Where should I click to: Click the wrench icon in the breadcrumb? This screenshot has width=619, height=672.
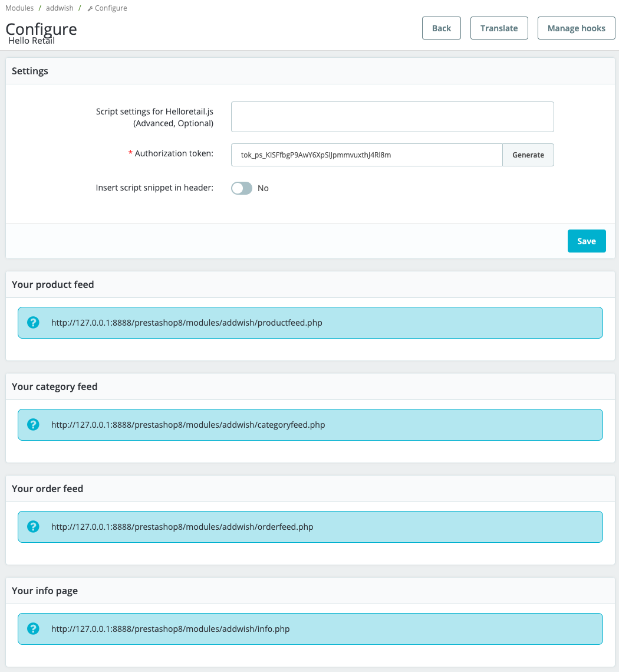(90, 9)
